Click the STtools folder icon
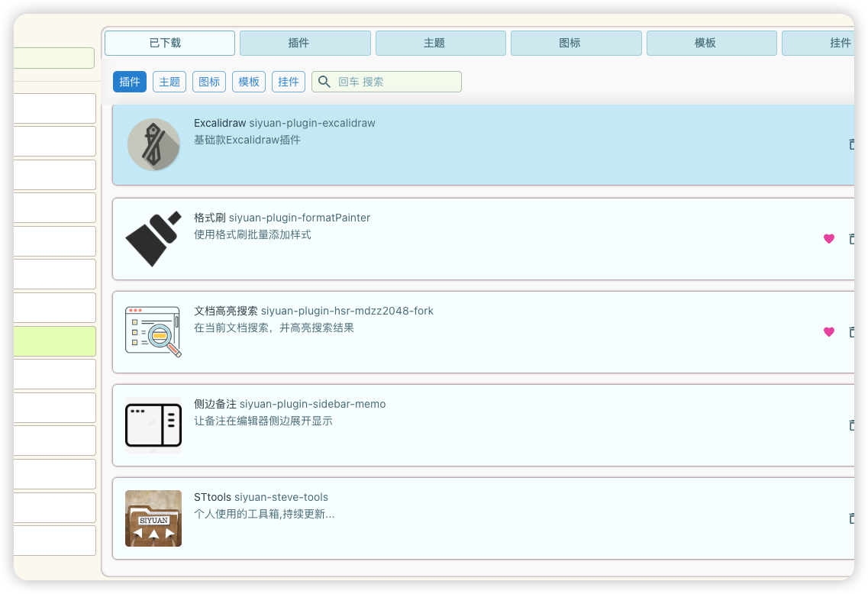The image size is (868, 594). coord(153,518)
